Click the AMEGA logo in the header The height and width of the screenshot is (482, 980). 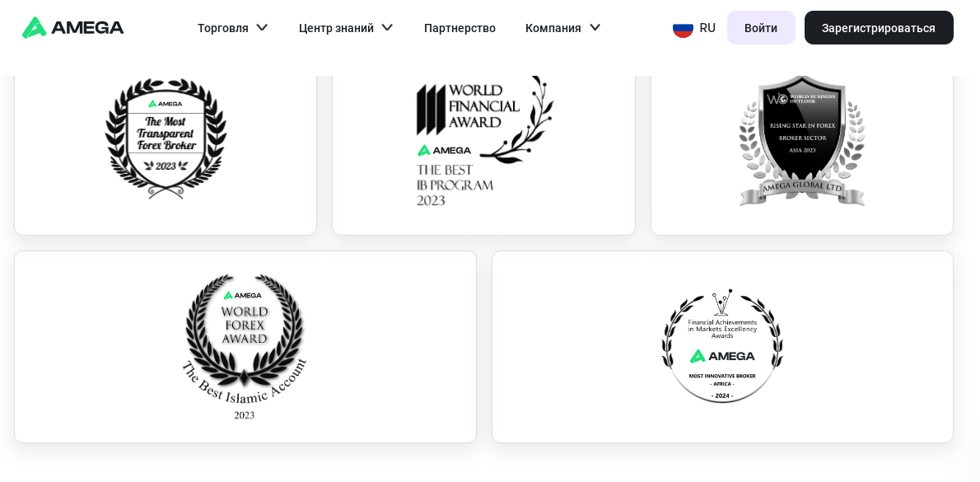72,27
